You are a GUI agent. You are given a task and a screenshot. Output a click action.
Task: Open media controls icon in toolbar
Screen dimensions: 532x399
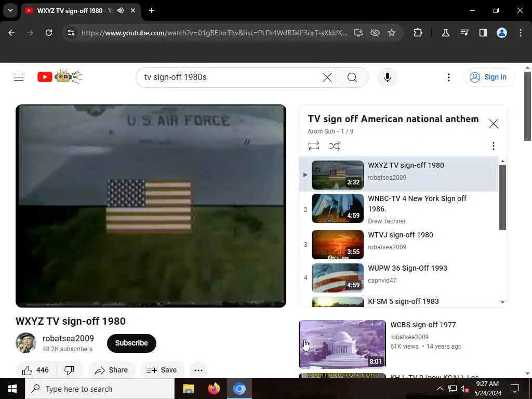click(464, 33)
